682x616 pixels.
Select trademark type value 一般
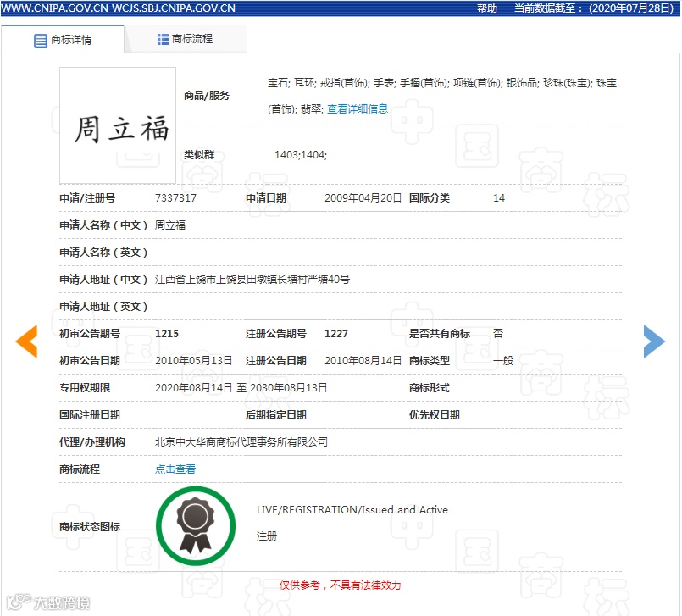(503, 361)
